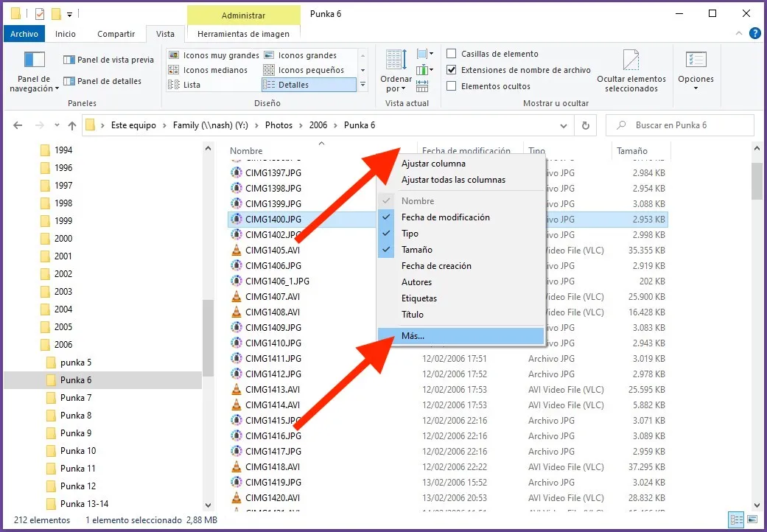Viewport: 767px width, 532px height.
Task: Click Ocultar elementos seleccionados icon
Action: pyautogui.click(x=631, y=60)
